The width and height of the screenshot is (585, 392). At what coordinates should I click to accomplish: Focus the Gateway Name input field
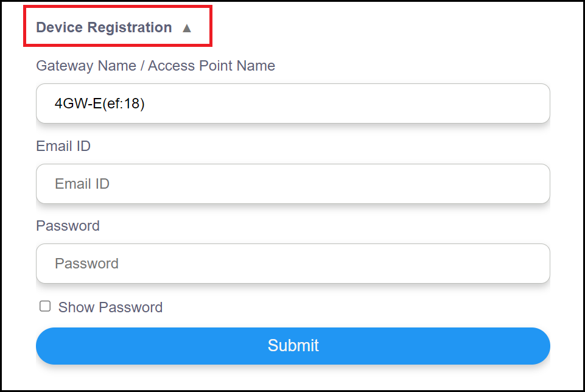tap(293, 103)
